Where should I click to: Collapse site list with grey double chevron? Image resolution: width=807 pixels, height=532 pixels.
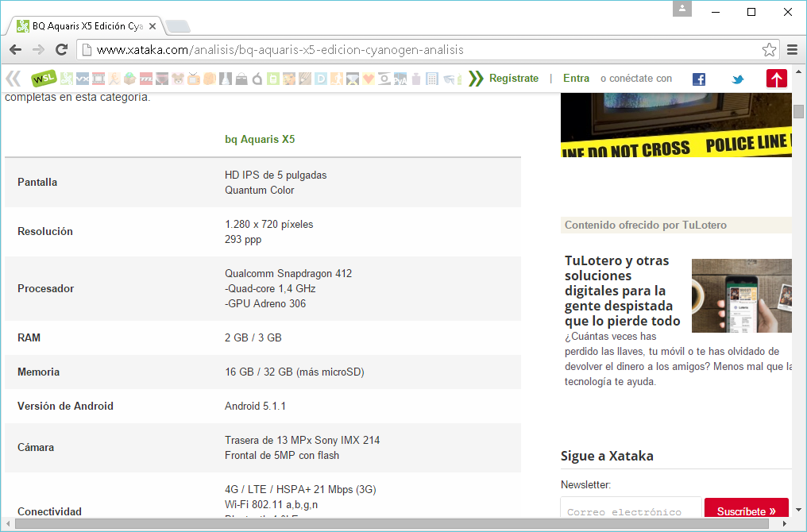point(14,79)
